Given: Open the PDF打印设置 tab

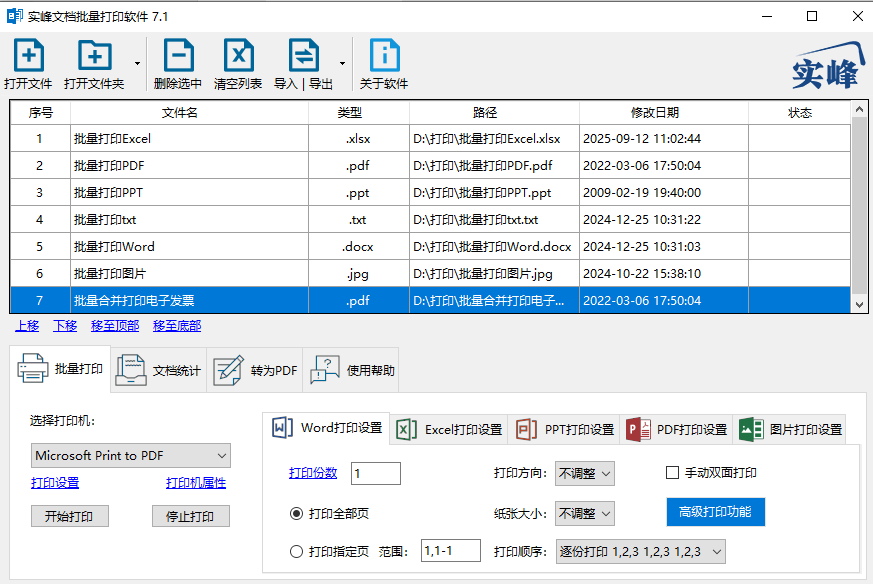Looking at the screenshot, I should 676,430.
